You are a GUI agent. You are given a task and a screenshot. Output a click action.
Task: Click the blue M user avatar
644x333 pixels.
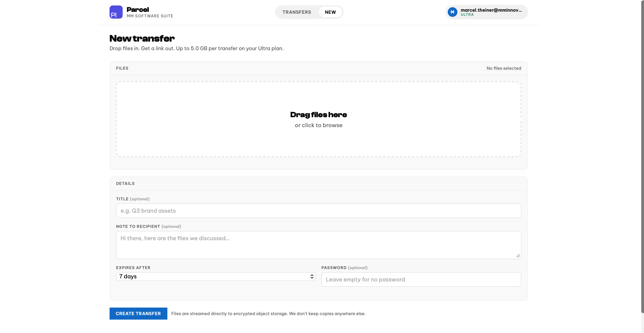[452, 12]
